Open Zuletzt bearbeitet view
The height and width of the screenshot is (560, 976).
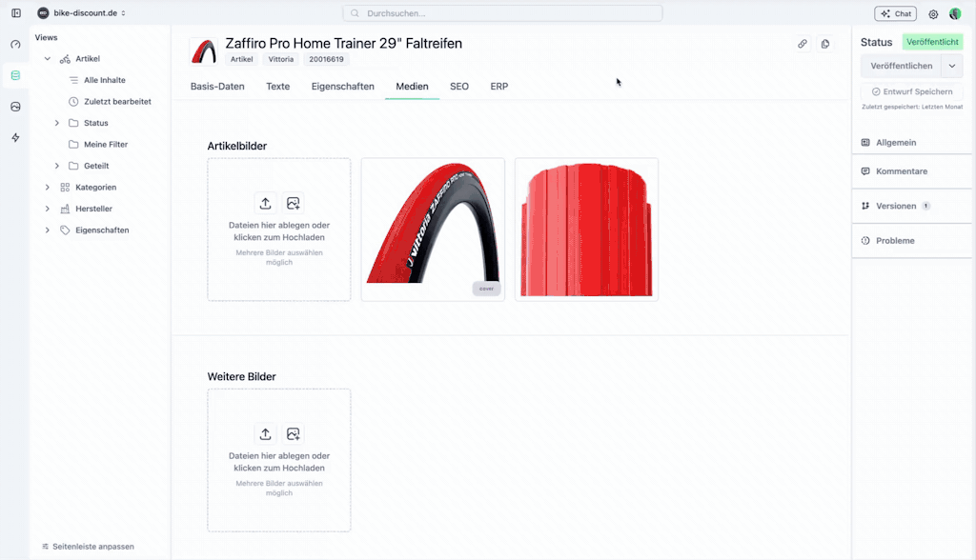tap(117, 102)
